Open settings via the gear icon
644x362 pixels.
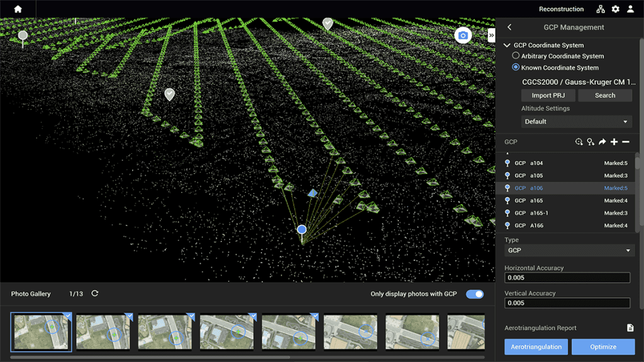click(616, 9)
